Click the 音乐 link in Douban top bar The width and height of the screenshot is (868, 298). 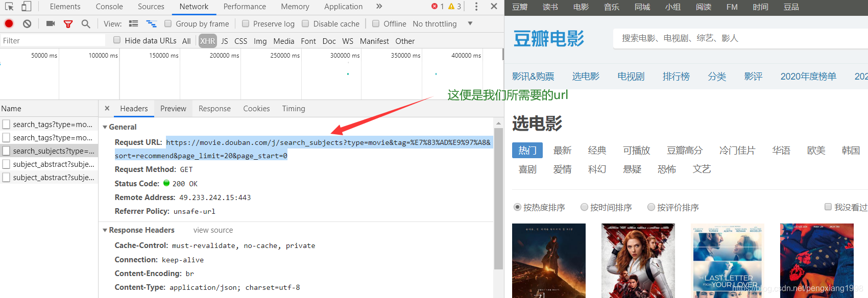coord(611,7)
